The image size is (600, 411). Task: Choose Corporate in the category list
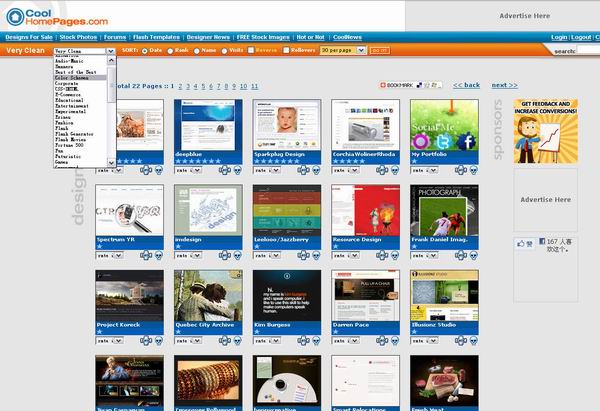[x=80, y=83]
